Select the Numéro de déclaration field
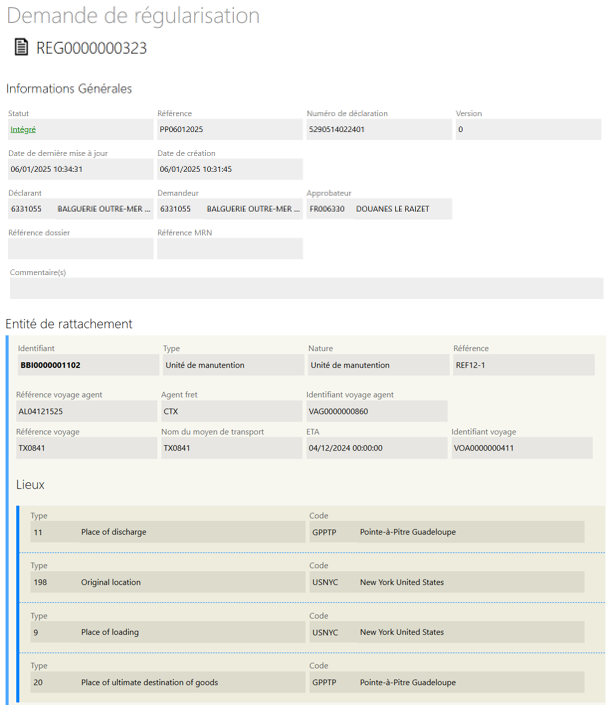 [378, 129]
